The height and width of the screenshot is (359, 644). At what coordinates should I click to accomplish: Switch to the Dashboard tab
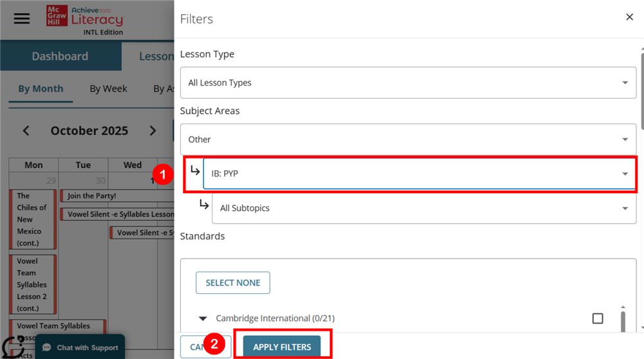(x=60, y=56)
